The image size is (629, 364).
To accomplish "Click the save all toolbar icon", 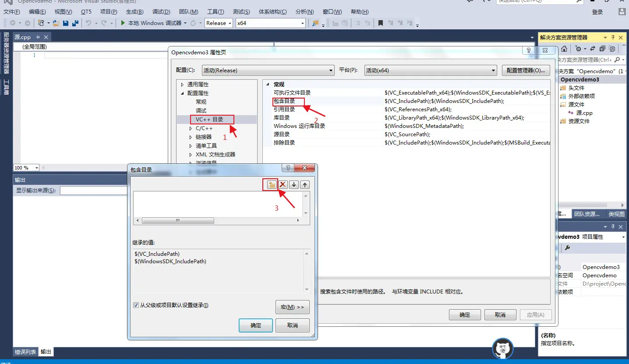I will (75, 23).
